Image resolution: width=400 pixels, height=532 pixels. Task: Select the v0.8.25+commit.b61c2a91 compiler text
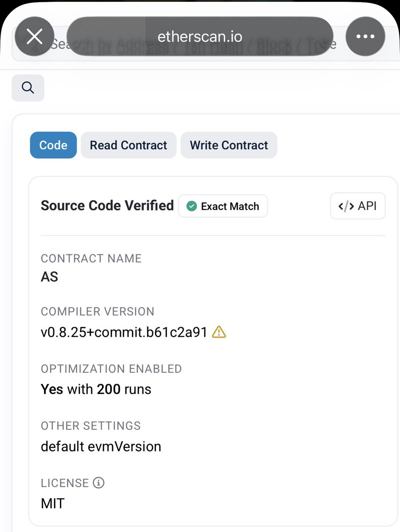coord(124,332)
